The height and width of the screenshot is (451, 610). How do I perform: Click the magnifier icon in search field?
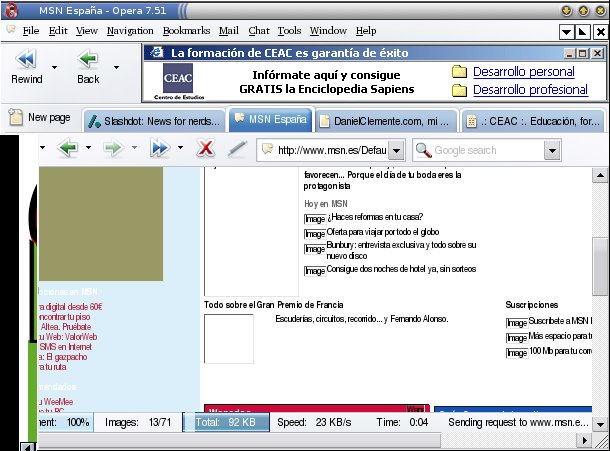tap(424, 150)
